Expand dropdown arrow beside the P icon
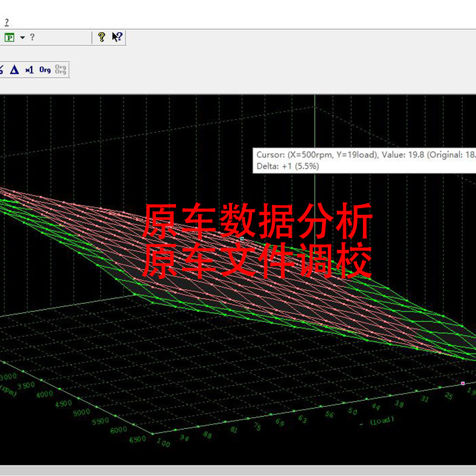The height and width of the screenshot is (476, 476). 23,37
